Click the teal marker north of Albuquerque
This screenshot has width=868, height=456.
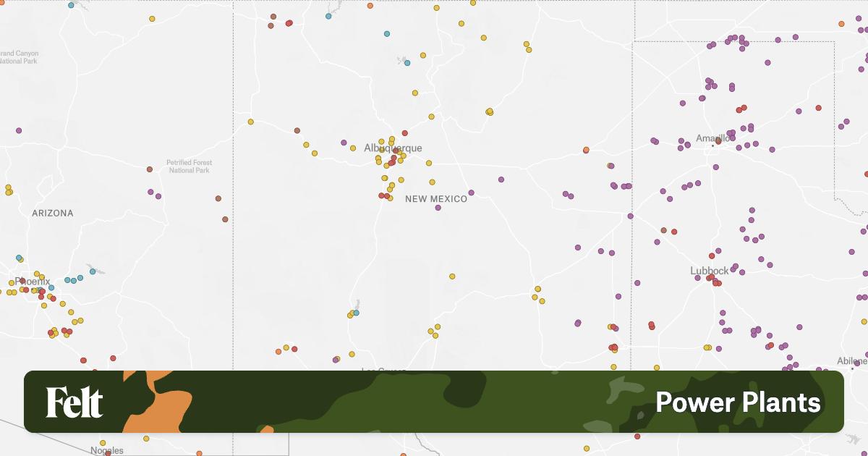(x=406, y=62)
